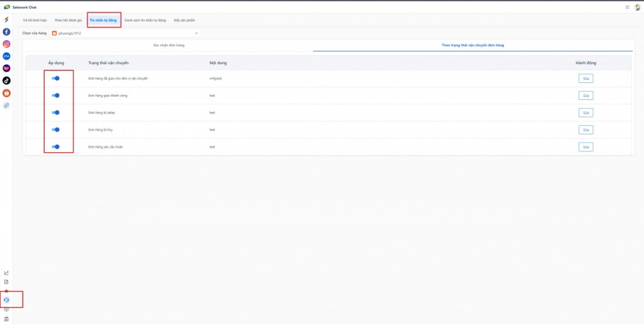Click 'Sửa' for the 'Đơn hàng bị delay' row
The height and width of the screenshot is (325, 644).
tap(585, 113)
